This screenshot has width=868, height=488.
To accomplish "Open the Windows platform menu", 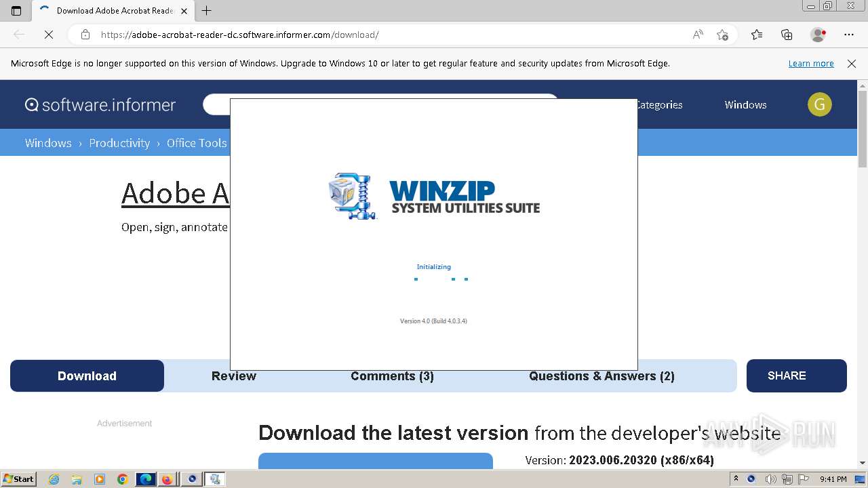I will [745, 104].
